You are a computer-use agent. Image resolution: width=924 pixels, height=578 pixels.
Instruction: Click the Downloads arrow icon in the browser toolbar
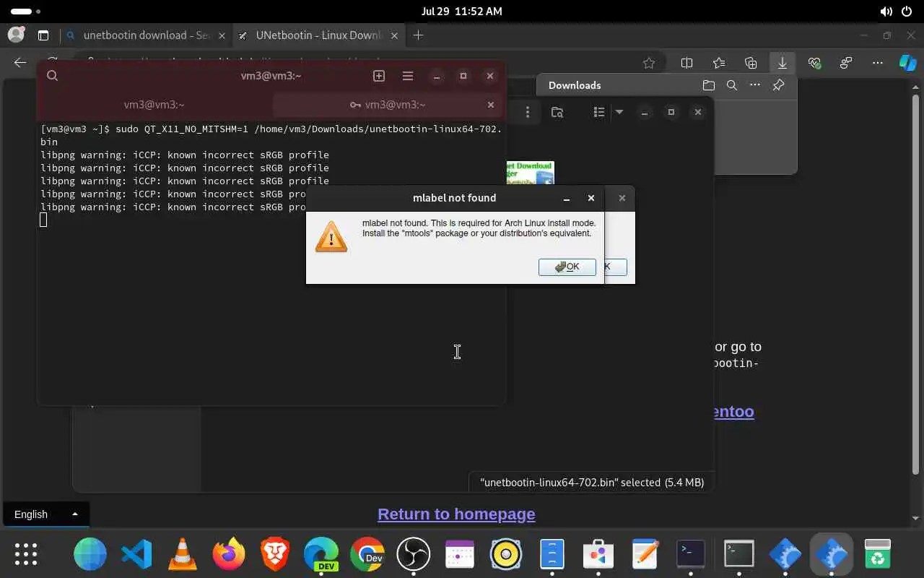783,63
